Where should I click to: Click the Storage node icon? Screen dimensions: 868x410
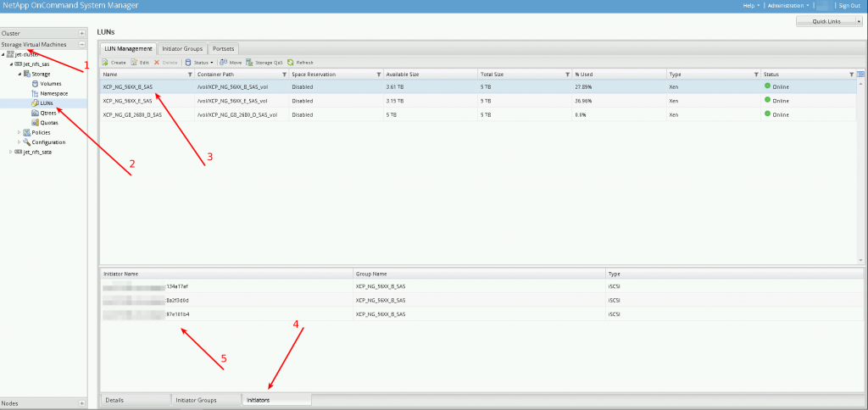(x=26, y=74)
